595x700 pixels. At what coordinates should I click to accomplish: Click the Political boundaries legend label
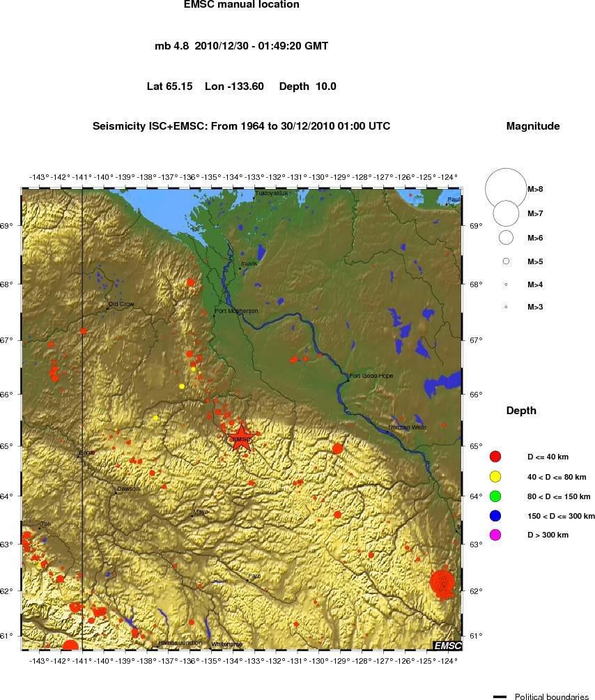pyautogui.click(x=552, y=697)
